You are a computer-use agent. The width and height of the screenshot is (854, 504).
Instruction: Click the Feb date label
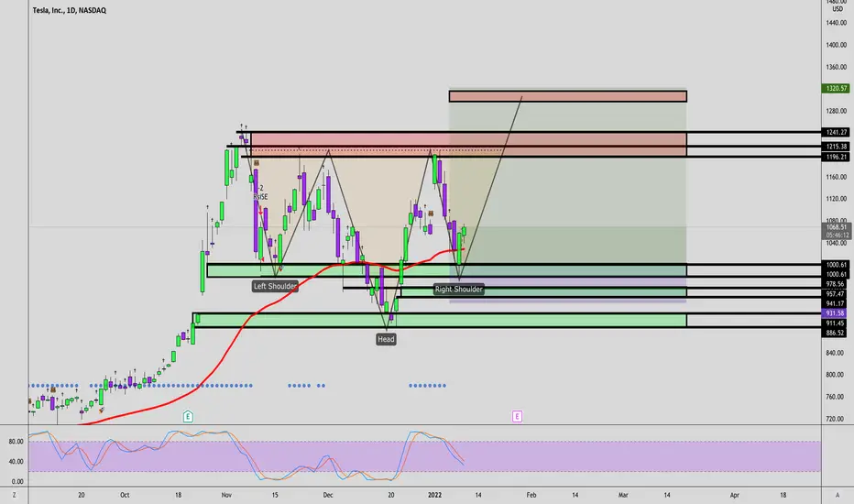click(531, 495)
